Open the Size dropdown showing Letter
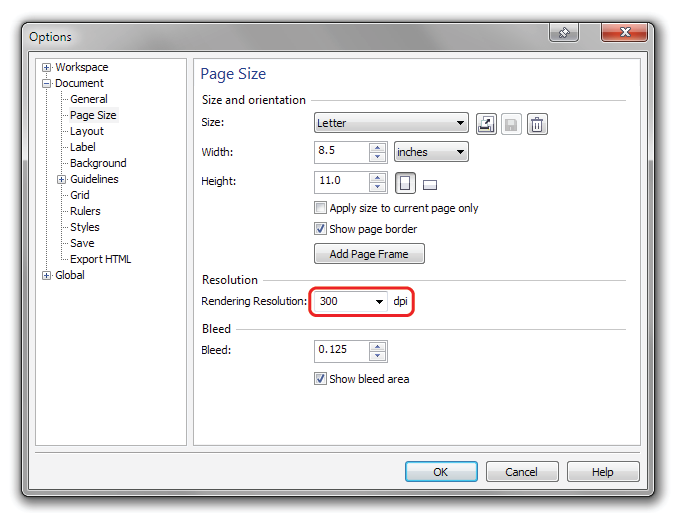 pos(391,123)
